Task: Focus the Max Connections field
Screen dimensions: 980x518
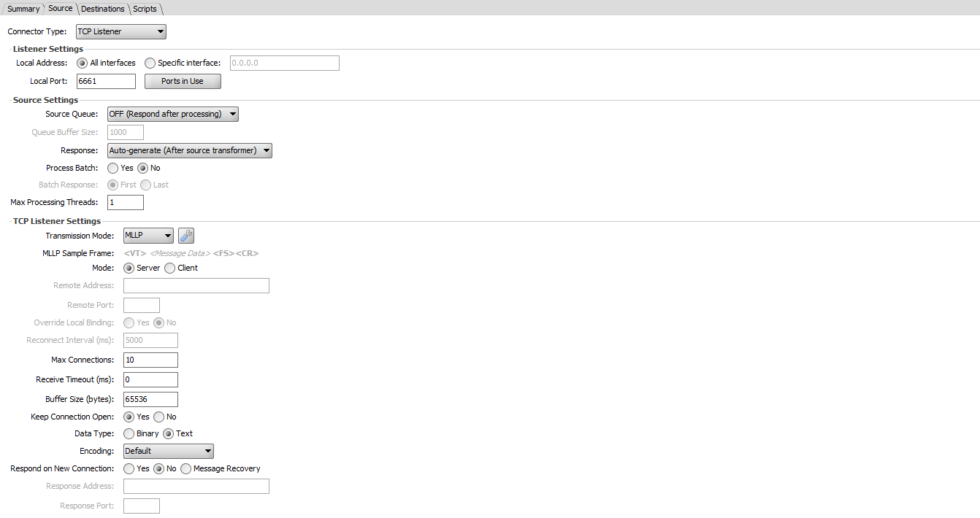Action: [x=150, y=360]
